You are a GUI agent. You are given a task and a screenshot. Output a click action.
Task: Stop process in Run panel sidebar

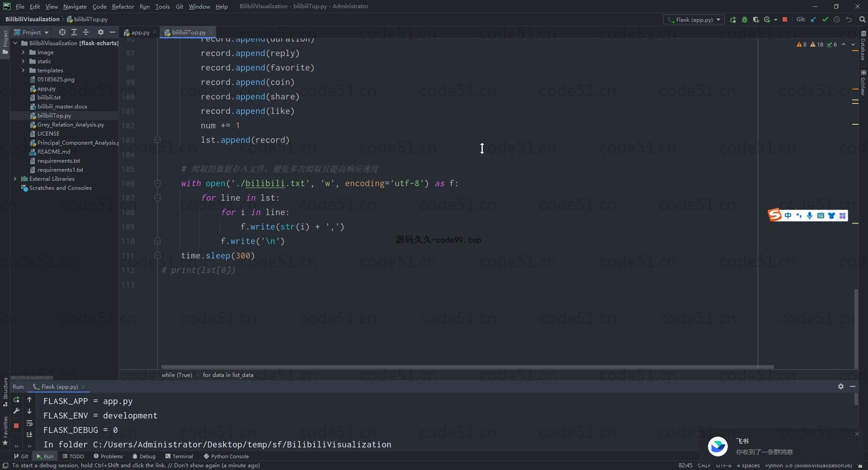[x=16, y=425]
